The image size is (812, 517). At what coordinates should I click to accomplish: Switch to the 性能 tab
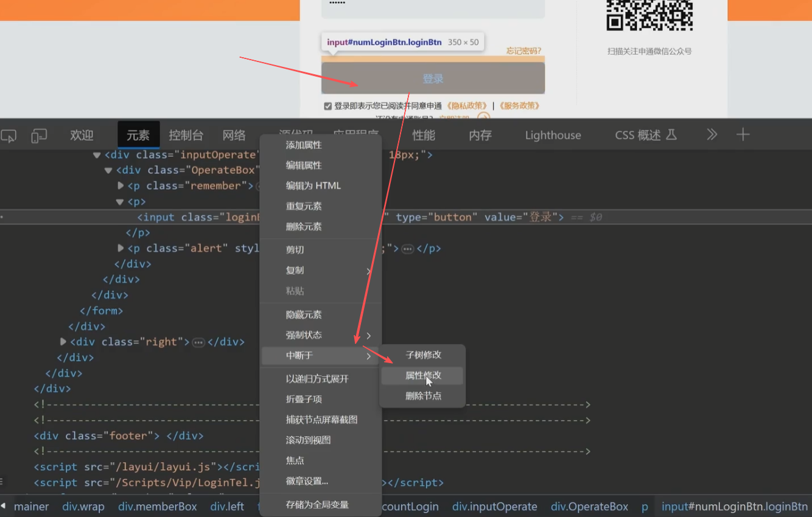pos(424,135)
